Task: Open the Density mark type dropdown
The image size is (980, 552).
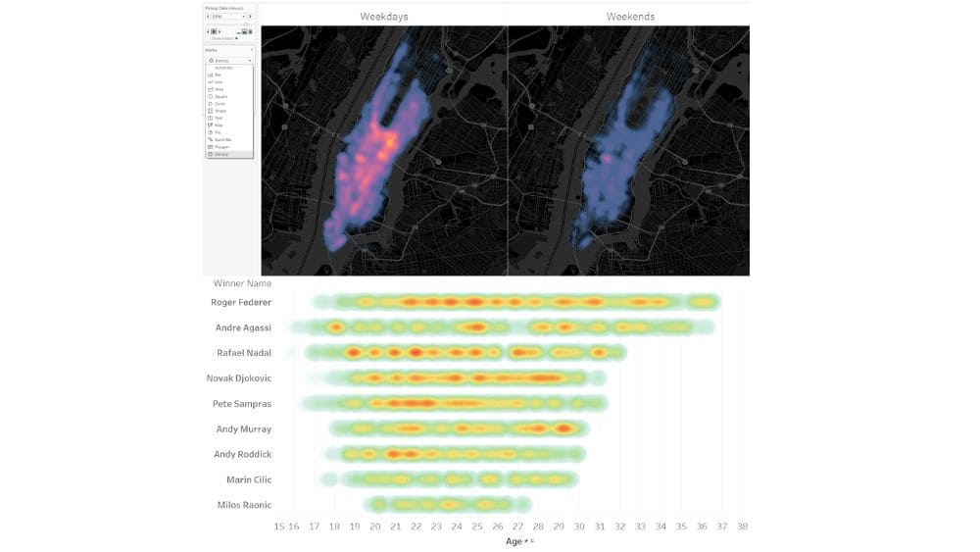Action: pyautogui.click(x=228, y=61)
